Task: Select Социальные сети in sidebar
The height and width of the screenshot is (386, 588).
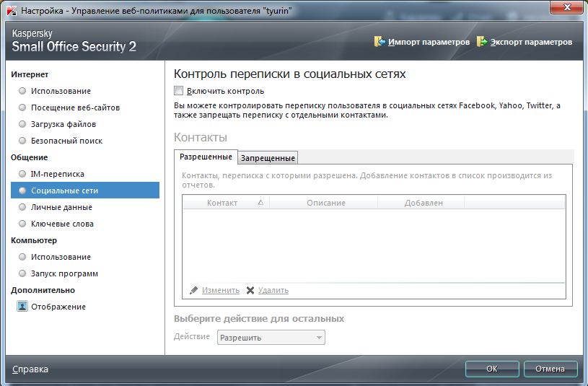Action: point(85,190)
